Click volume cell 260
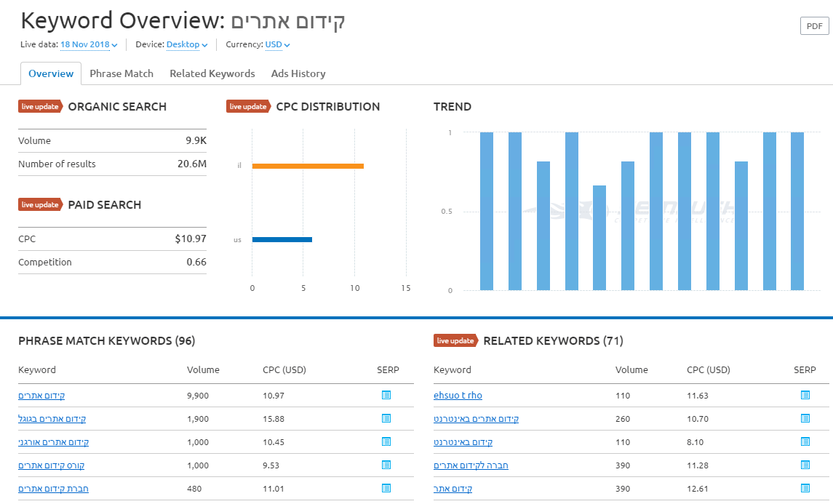Viewport: 833px width, 504px height. pos(623,419)
